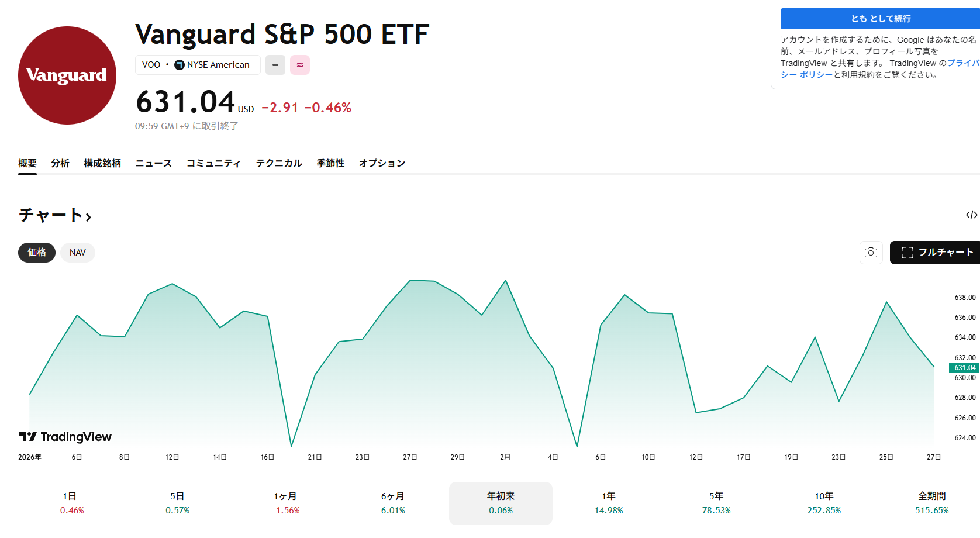
Task: Go to the テクニカル tab
Action: [279, 163]
